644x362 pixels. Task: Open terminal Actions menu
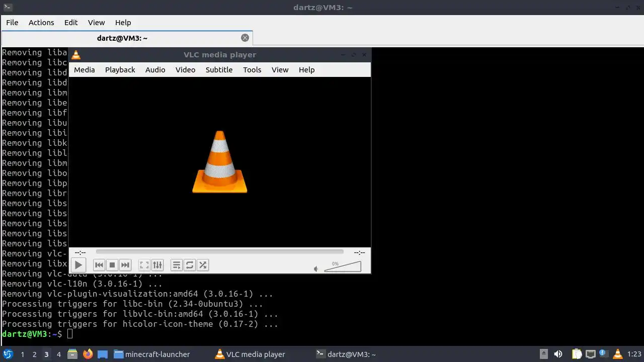41,23
